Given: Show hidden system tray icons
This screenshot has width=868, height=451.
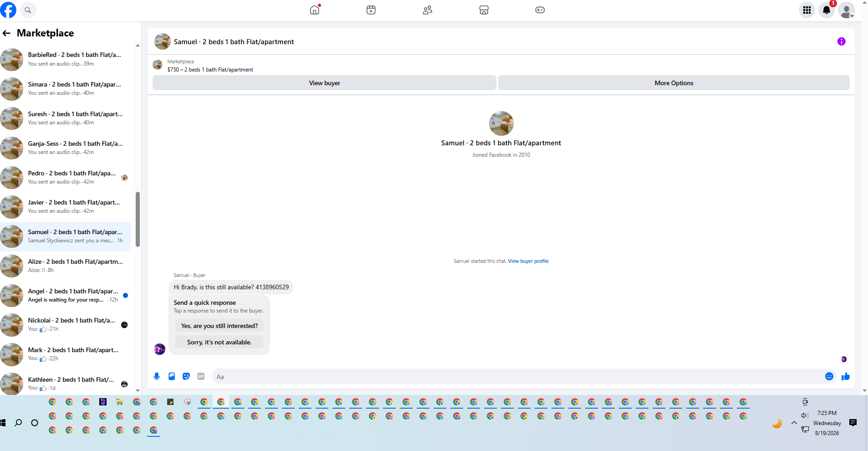Looking at the screenshot, I should [794, 423].
